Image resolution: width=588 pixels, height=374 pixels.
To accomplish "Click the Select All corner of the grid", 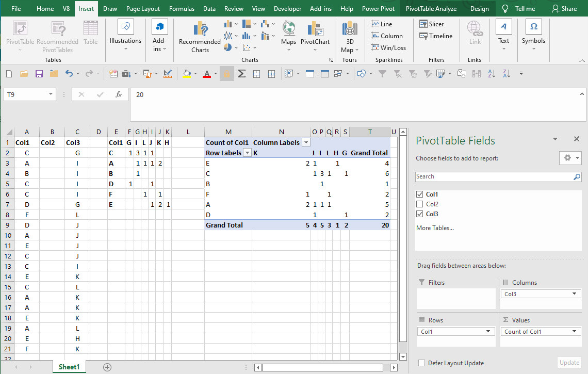I will tap(8, 132).
